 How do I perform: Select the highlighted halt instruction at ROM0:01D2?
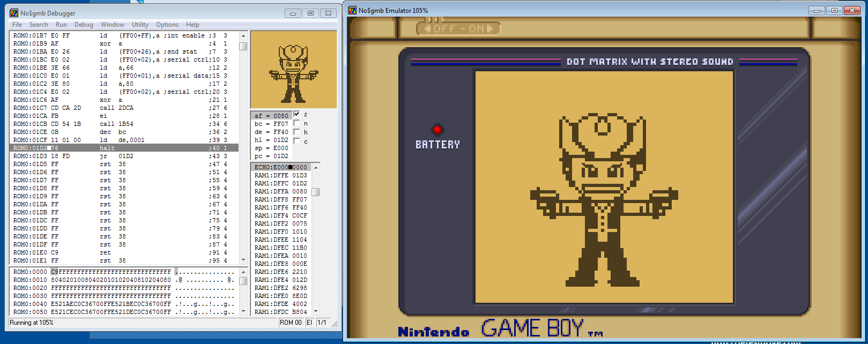tap(124, 148)
